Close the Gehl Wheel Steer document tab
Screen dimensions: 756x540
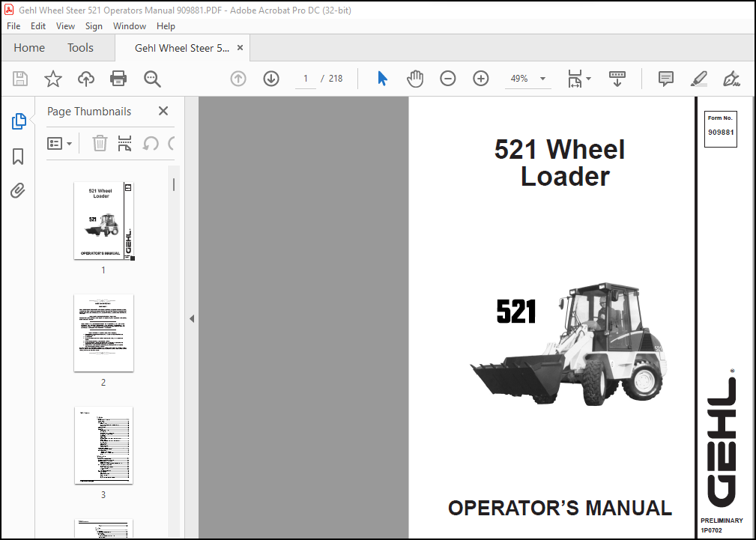[x=240, y=48]
